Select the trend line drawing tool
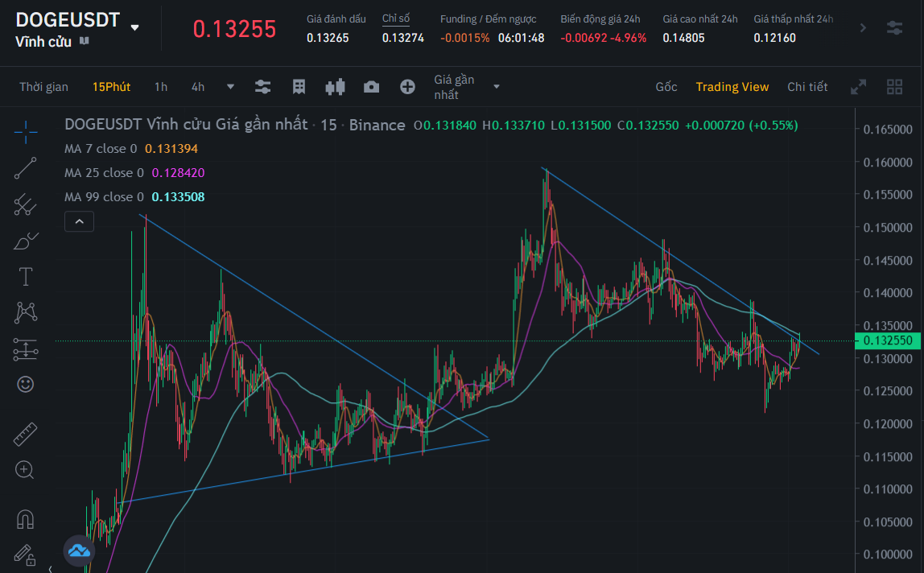Image resolution: width=924 pixels, height=573 pixels. click(x=25, y=168)
